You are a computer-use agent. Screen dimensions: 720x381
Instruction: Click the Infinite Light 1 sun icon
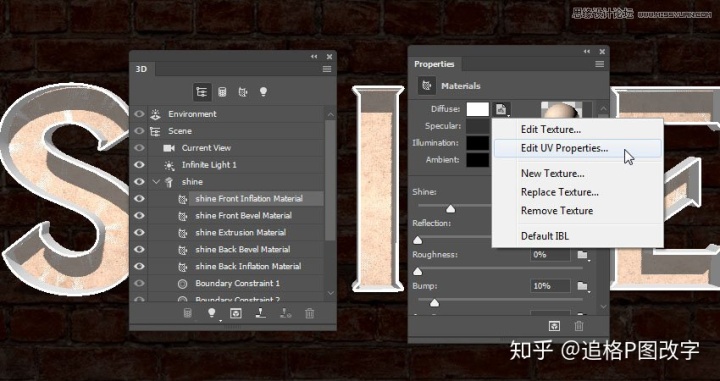tap(169, 165)
